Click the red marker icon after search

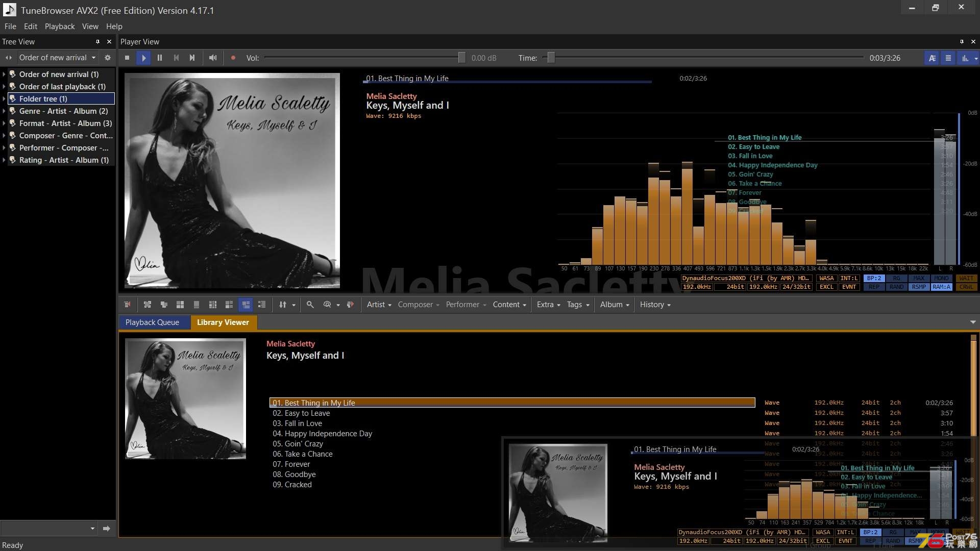[x=350, y=305]
